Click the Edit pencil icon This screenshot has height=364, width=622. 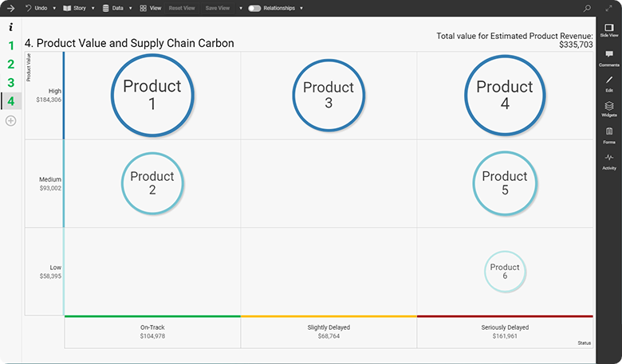pyautogui.click(x=608, y=83)
